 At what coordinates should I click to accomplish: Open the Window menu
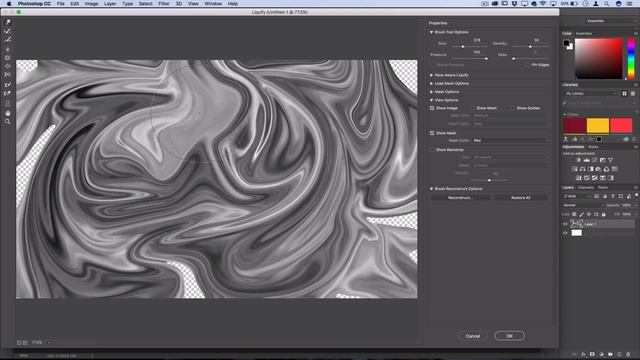pyautogui.click(x=213, y=4)
